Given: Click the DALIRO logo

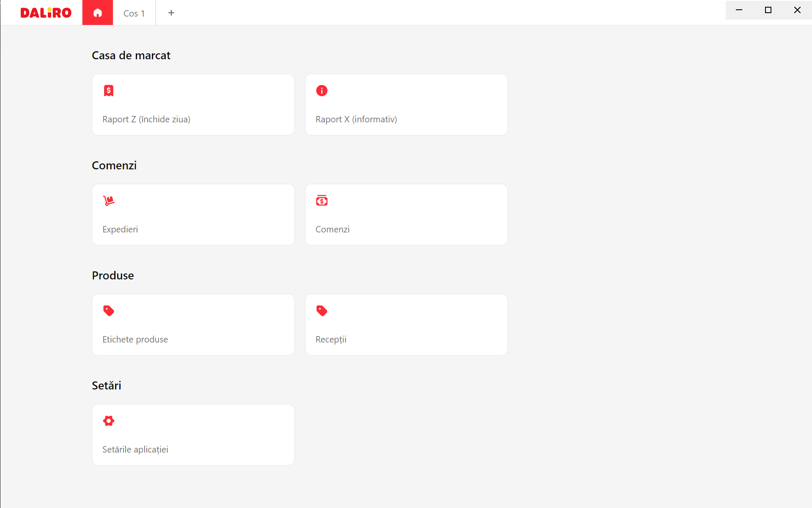Looking at the screenshot, I should [46, 13].
